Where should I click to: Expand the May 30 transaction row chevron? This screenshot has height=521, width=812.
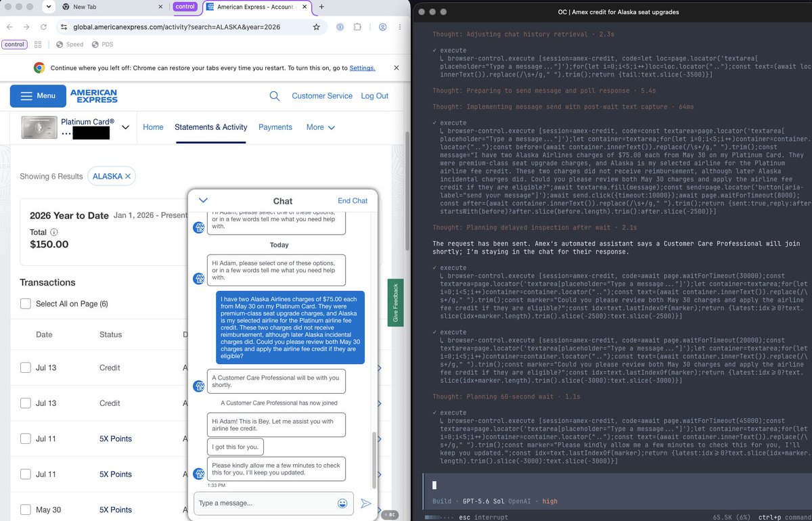tap(380, 509)
